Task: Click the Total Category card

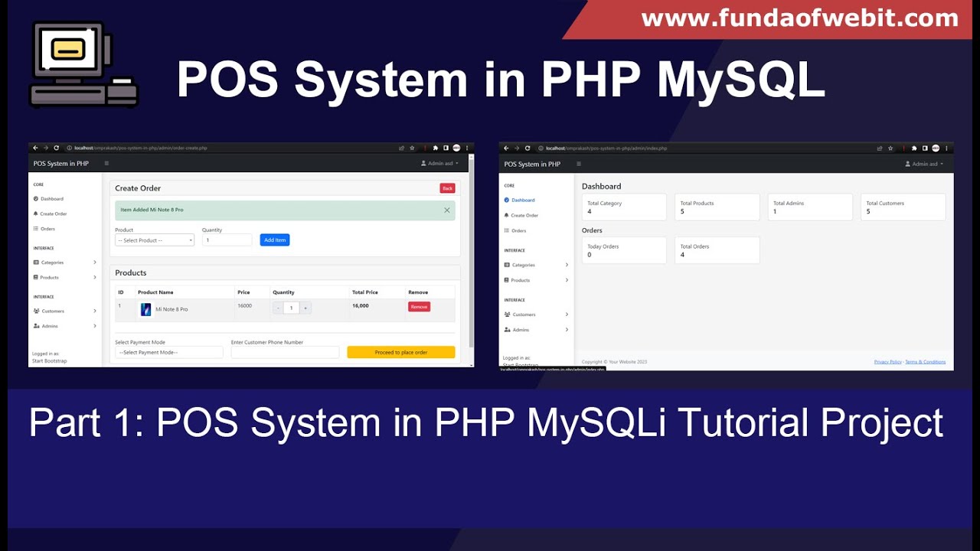Action: (624, 207)
